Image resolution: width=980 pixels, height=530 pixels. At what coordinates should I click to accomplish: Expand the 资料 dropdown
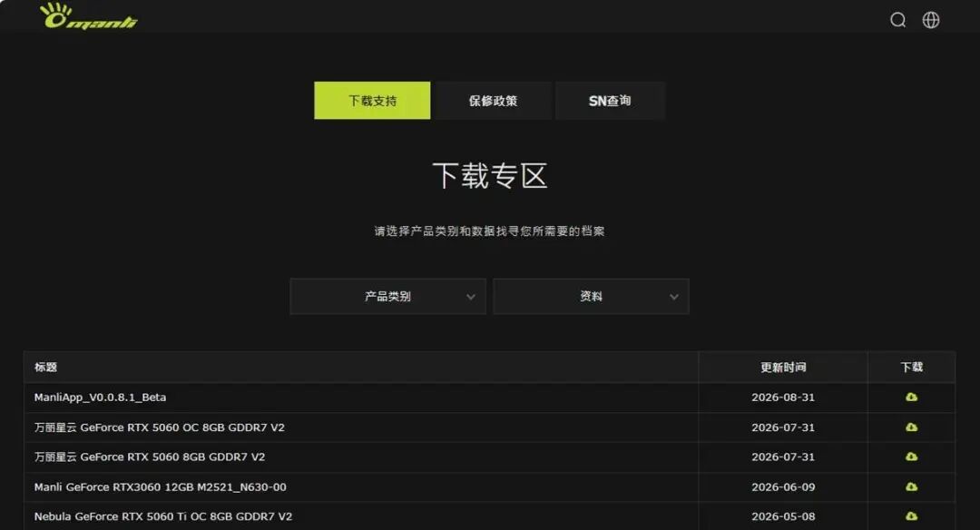click(x=592, y=296)
